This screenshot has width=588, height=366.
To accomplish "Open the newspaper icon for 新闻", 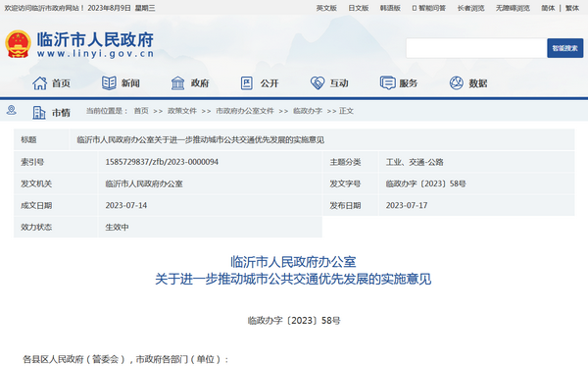I will click(x=109, y=83).
